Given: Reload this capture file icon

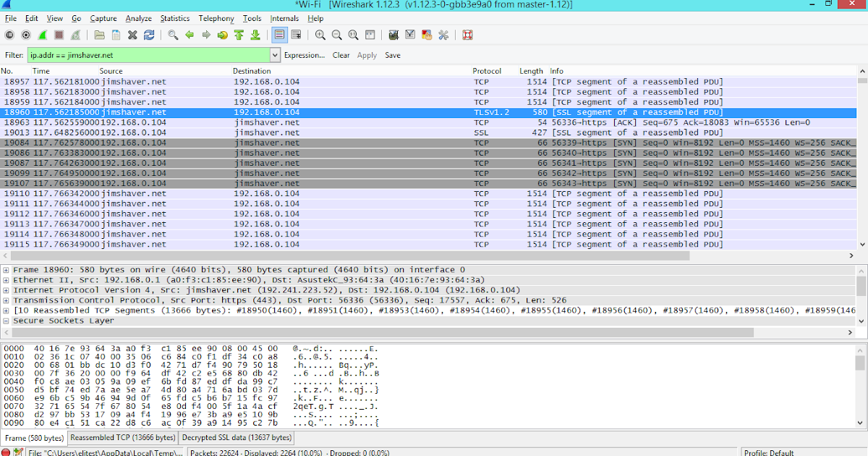Looking at the screenshot, I should 149,35.
